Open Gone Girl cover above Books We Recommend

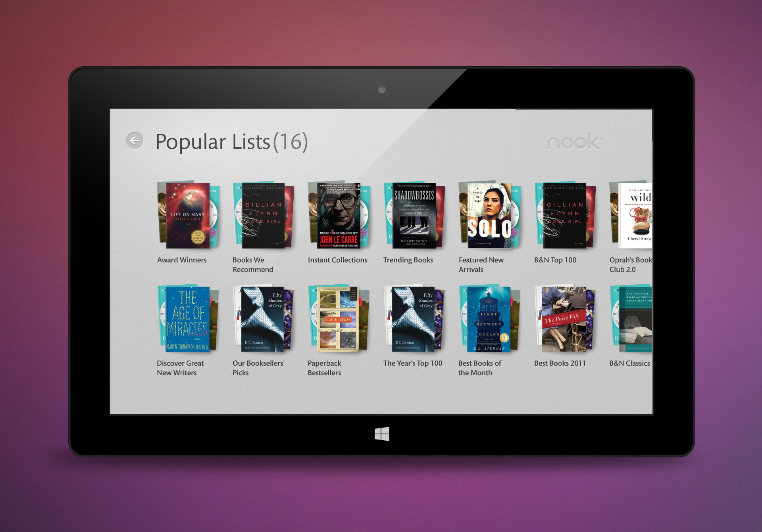263,216
